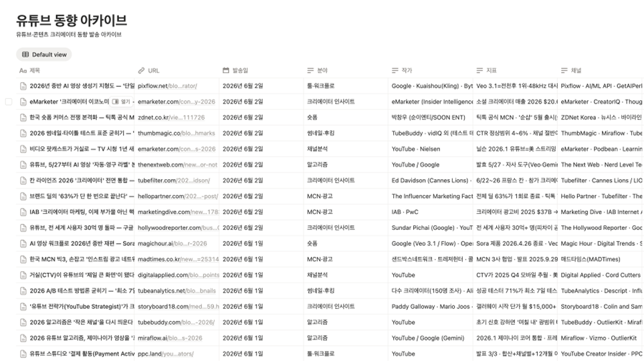Click the Aa icon in 제목 header
Screen dimensions: 644x361
pos(23,71)
